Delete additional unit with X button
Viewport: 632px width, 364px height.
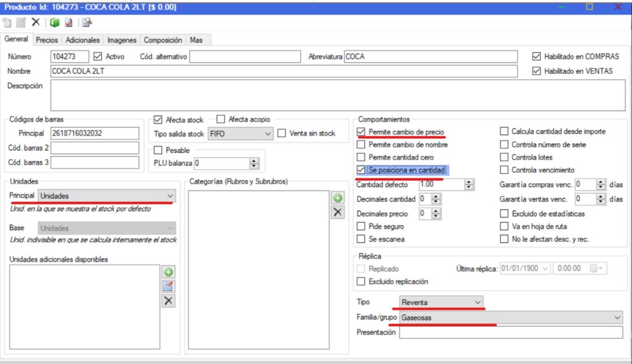click(x=168, y=300)
